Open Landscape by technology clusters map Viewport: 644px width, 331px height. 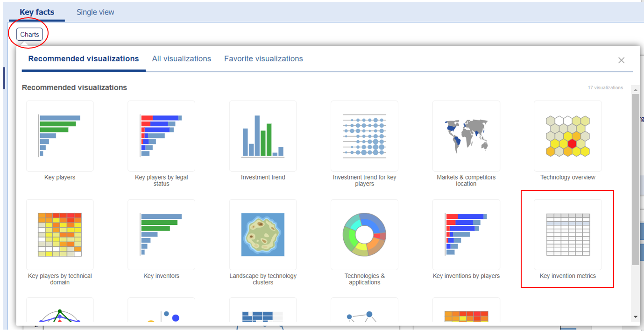263,235
